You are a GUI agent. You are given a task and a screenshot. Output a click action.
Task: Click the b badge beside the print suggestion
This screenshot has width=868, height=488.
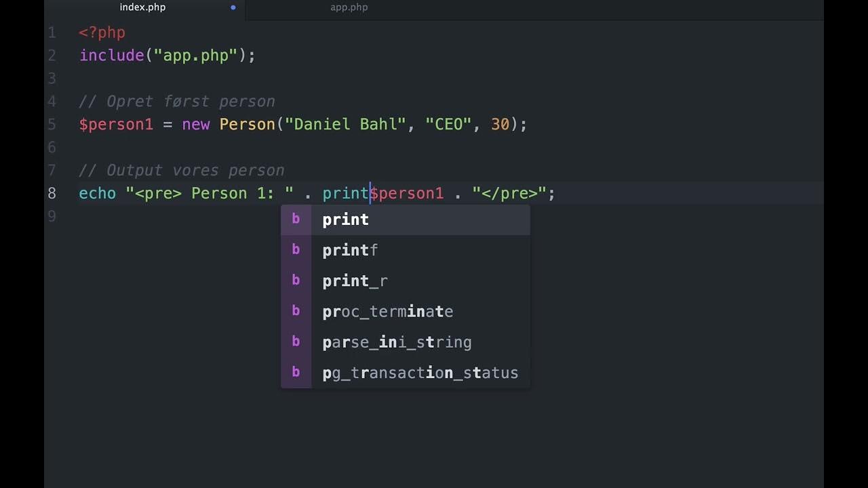point(296,219)
